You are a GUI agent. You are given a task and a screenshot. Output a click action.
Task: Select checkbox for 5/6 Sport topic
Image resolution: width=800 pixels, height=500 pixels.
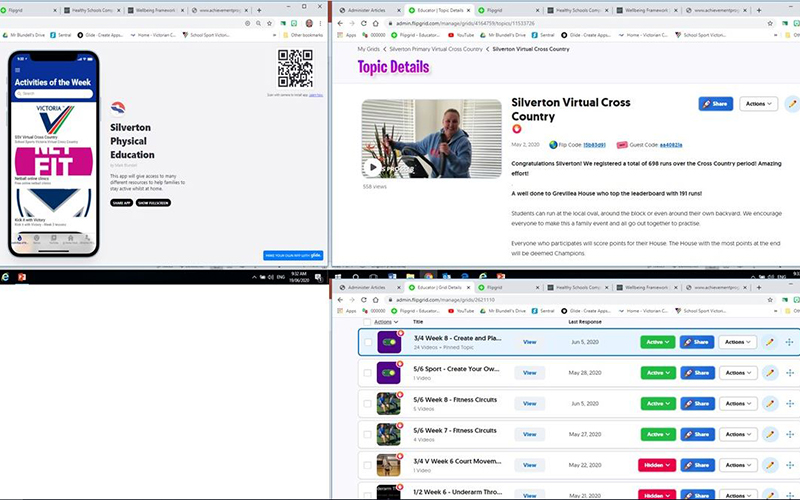(x=367, y=373)
